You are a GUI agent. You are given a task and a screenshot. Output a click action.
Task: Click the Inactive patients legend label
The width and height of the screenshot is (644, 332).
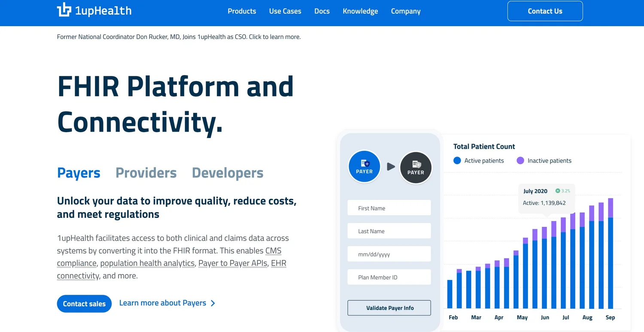pos(550,160)
